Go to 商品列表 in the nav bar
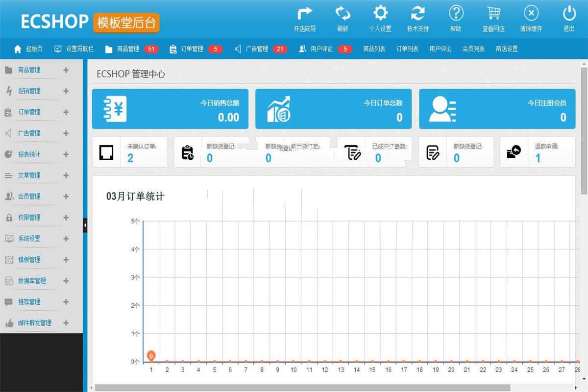 pyautogui.click(x=374, y=49)
